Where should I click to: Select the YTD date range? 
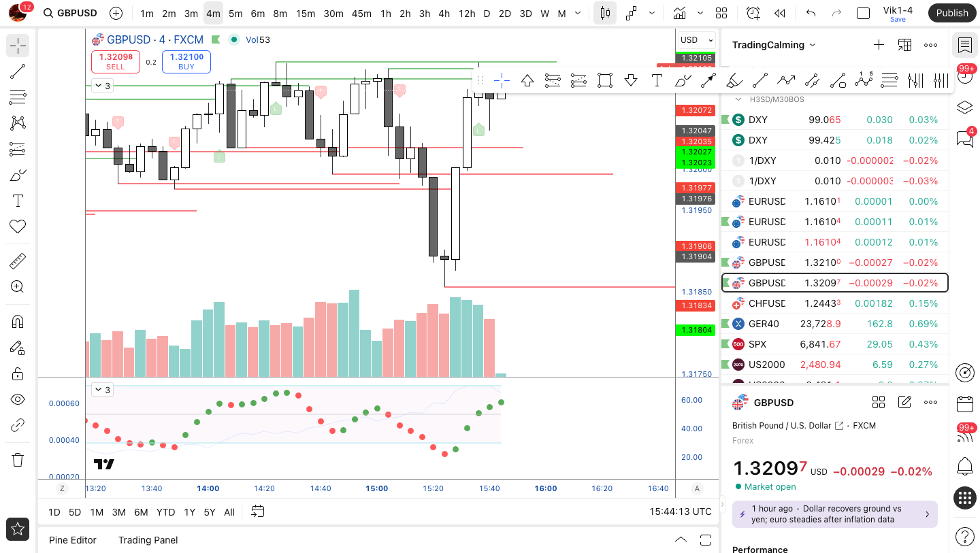pyautogui.click(x=165, y=512)
